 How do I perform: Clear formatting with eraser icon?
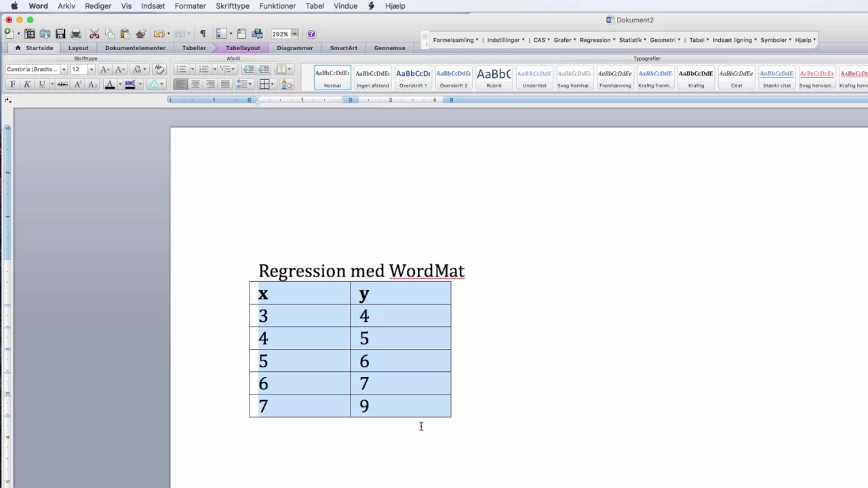[159, 69]
